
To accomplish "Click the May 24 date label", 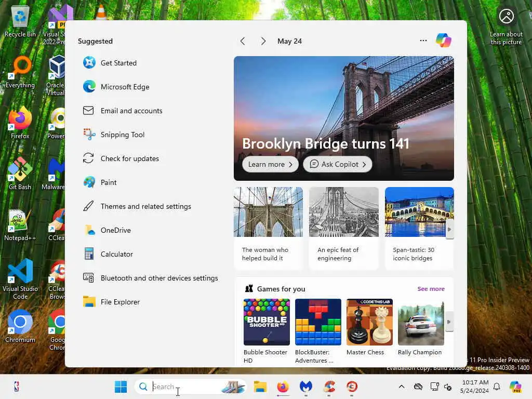I will coord(289,42).
